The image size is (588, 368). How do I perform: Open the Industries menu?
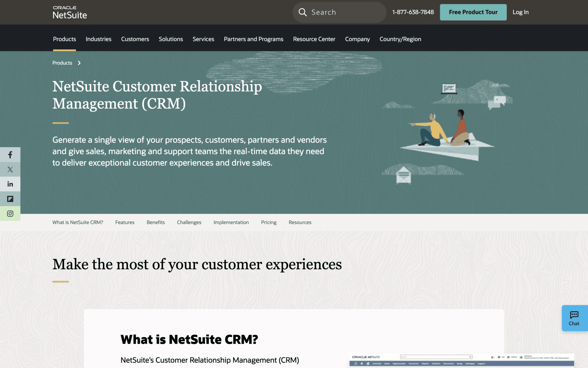[98, 39]
